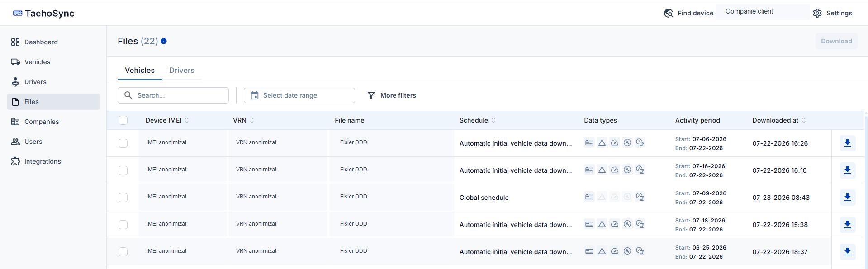Click the info icon next to Files (22)
Screen dimensions: 868x269
pyautogui.click(x=164, y=41)
